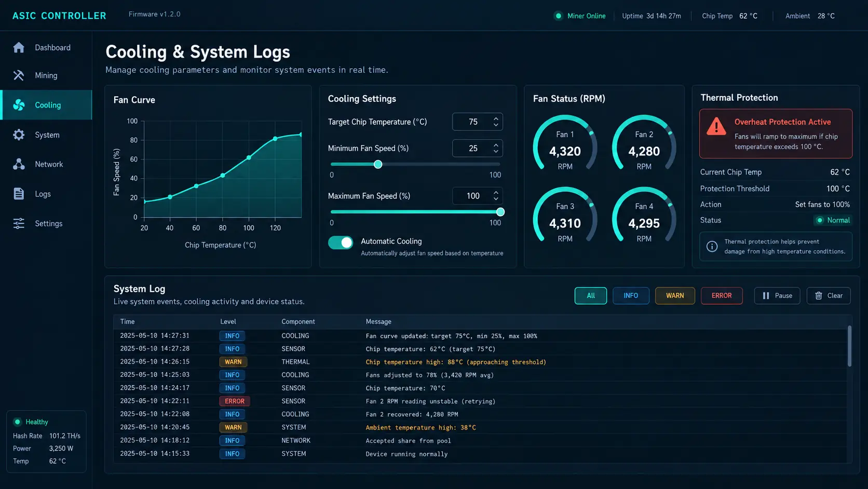Click the Hash Rate 101.2 TH/s value
Image resolution: width=868 pixels, height=489 pixels.
click(65, 436)
